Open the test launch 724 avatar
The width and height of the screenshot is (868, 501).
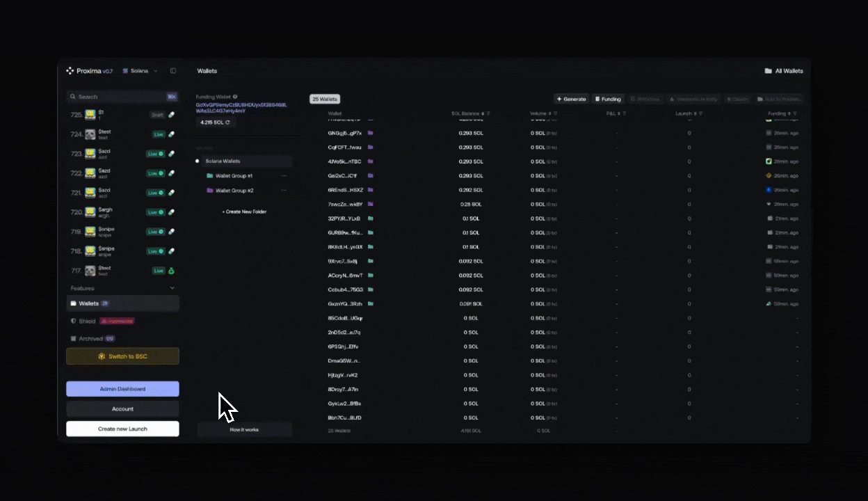pyautogui.click(x=90, y=134)
